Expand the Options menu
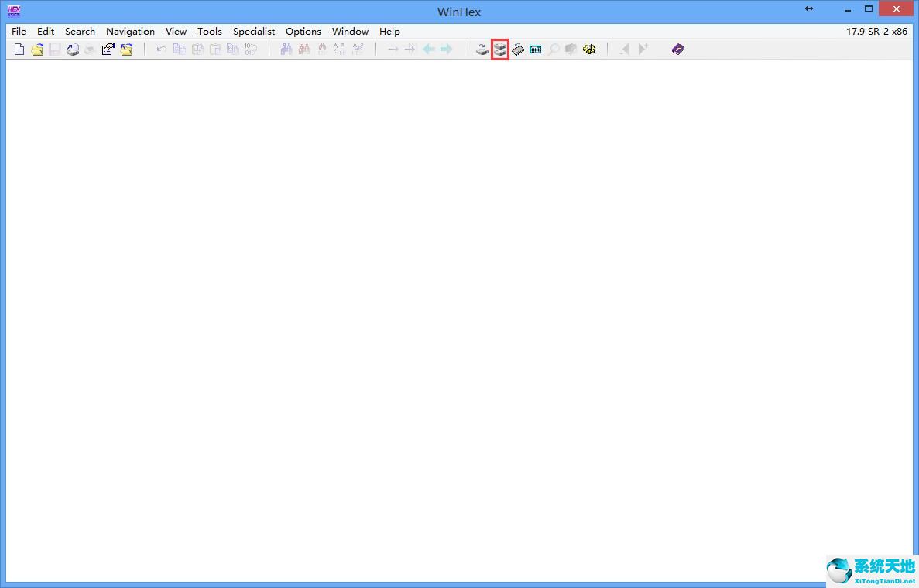 pos(303,32)
